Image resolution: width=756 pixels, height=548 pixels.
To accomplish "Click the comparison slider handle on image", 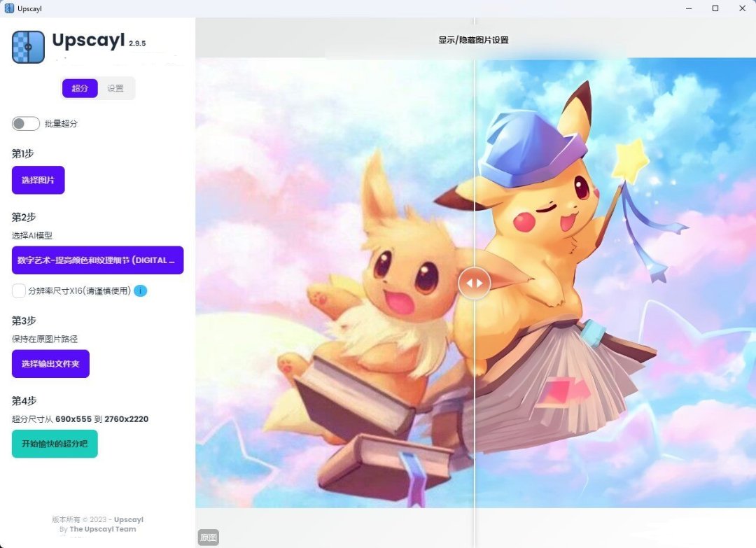I will tap(475, 283).
